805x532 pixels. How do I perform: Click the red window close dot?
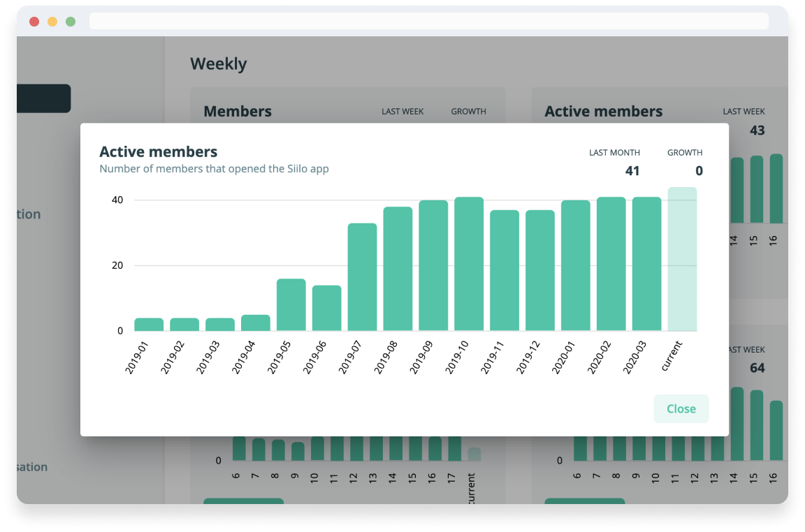[x=34, y=22]
